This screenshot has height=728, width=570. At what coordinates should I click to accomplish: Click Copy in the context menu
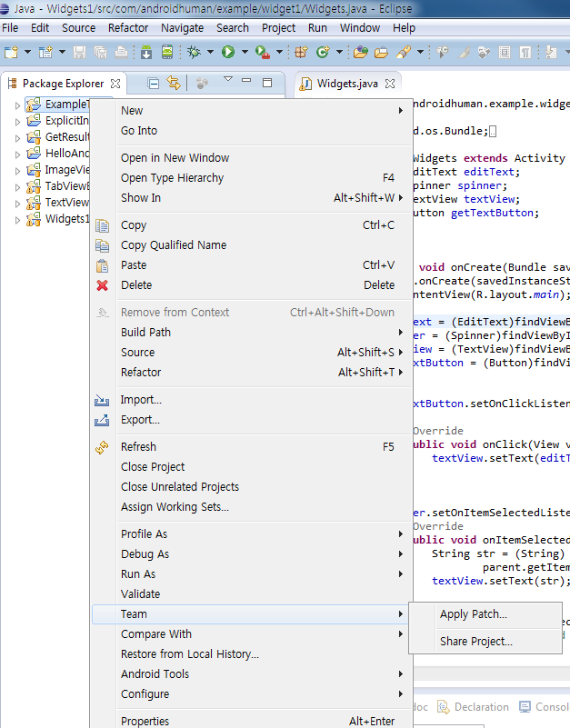click(252, 225)
